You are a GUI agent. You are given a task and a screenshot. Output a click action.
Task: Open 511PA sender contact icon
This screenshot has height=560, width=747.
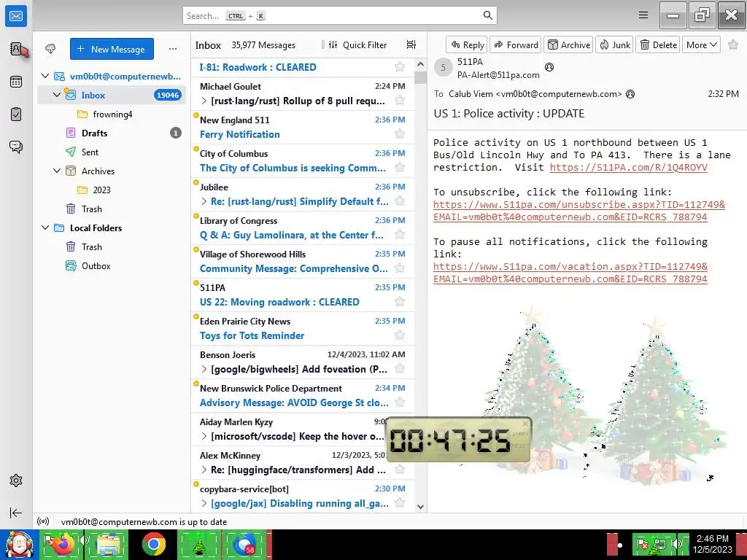(x=549, y=67)
